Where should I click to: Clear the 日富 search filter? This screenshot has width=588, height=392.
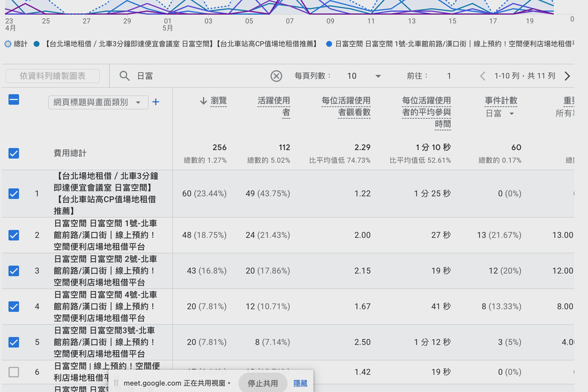(x=277, y=76)
